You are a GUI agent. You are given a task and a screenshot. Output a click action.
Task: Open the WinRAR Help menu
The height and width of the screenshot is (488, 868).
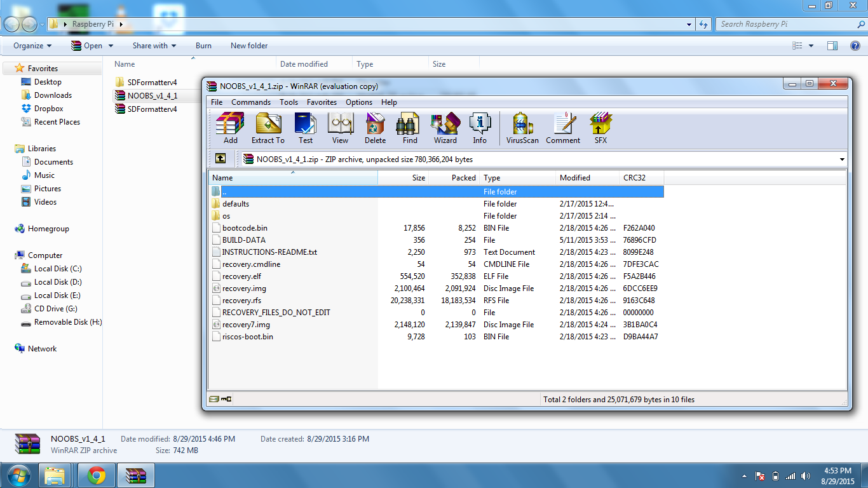pyautogui.click(x=389, y=102)
